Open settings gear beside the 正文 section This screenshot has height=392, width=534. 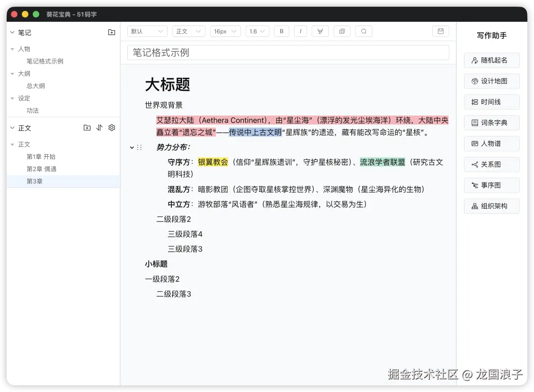coord(111,127)
